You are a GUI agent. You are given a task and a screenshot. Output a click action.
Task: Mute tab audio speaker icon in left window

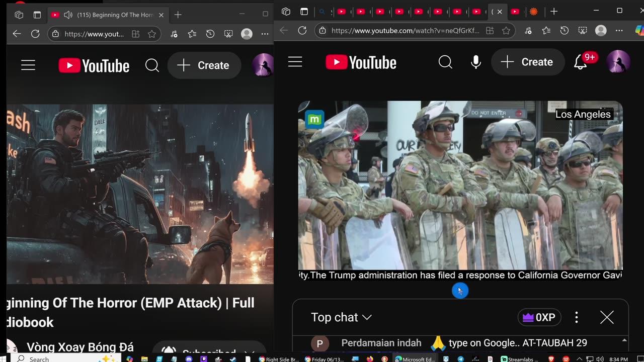click(68, 15)
